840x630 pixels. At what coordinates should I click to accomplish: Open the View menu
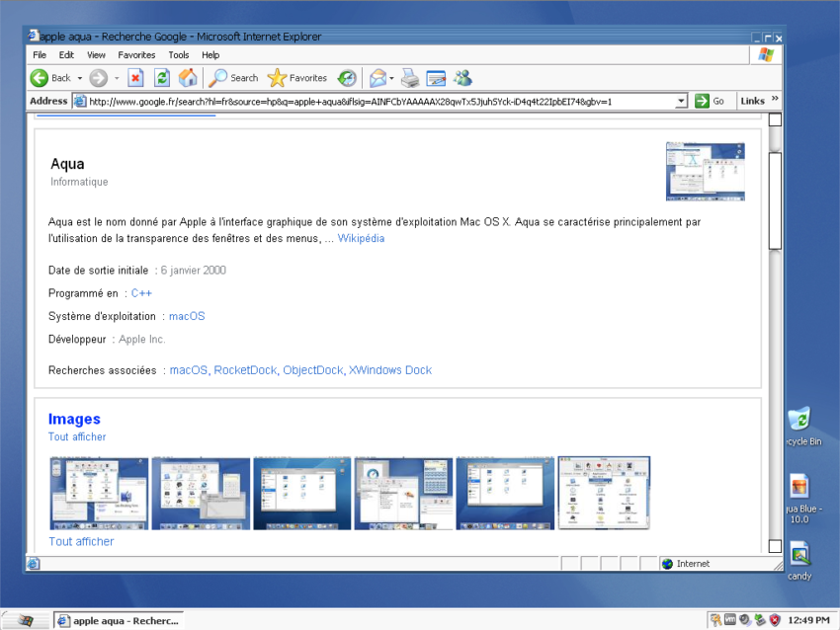point(97,54)
